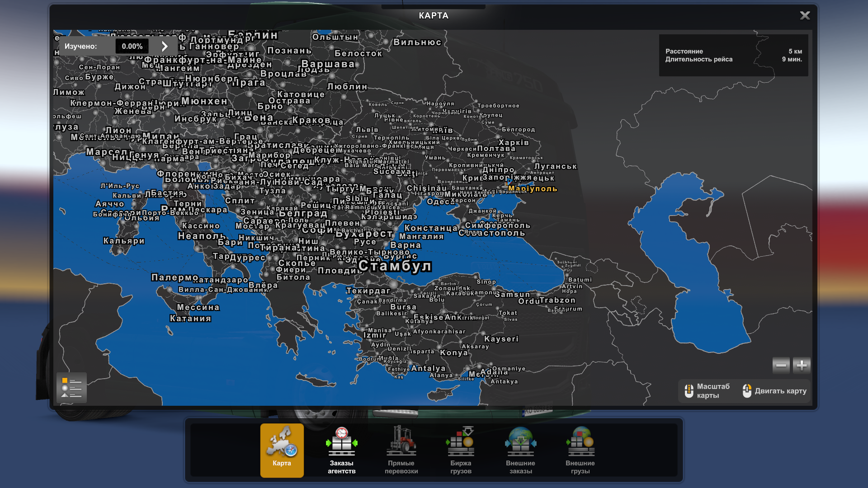Click the 0.00% explored value
Screen dimensions: 868x488
(x=132, y=46)
